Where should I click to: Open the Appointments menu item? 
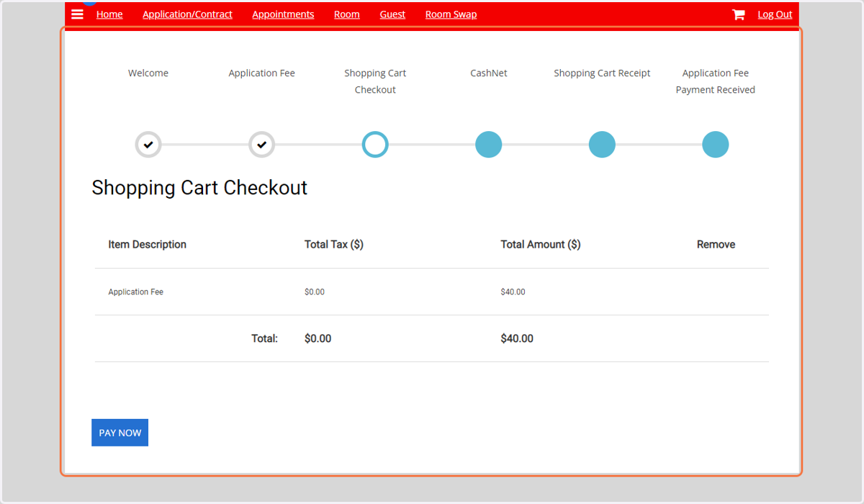[x=283, y=14]
